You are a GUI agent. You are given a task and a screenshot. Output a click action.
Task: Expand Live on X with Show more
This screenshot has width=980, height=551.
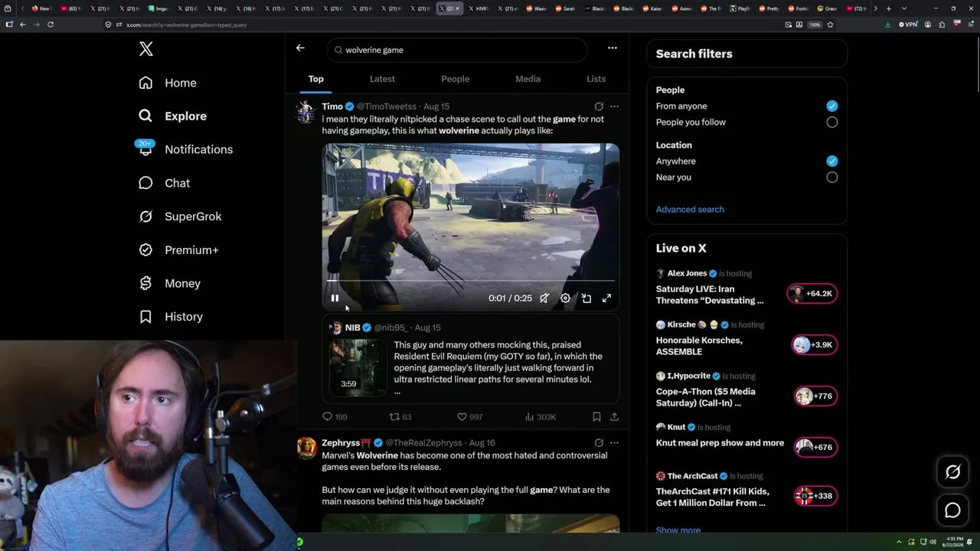(678, 530)
